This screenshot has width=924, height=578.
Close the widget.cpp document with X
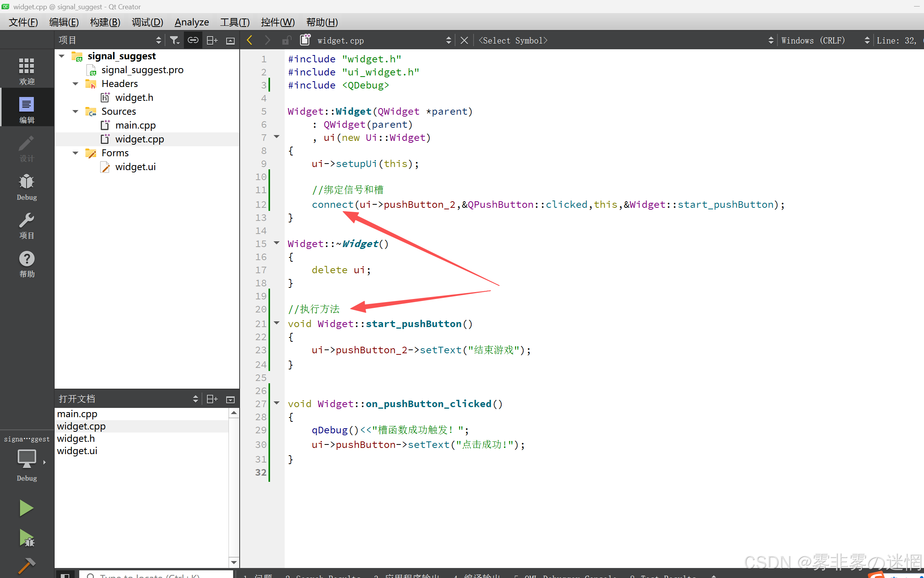click(x=464, y=40)
